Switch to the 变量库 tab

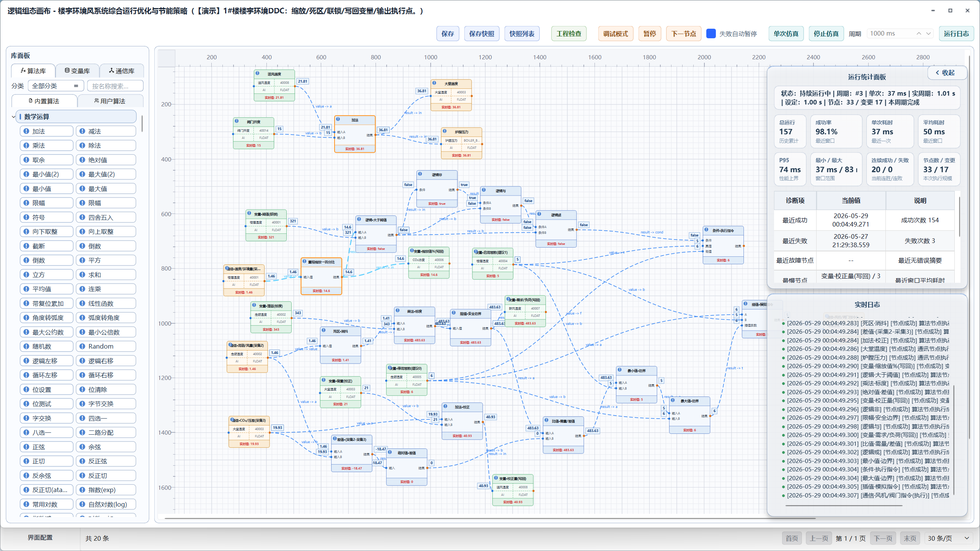coord(77,71)
